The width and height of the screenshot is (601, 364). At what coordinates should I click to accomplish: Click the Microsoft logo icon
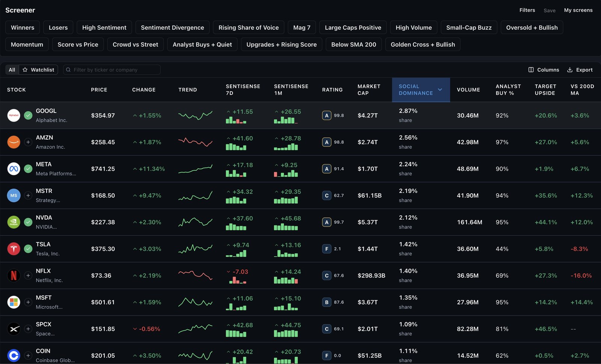pyautogui.click(x=14, y=302)
